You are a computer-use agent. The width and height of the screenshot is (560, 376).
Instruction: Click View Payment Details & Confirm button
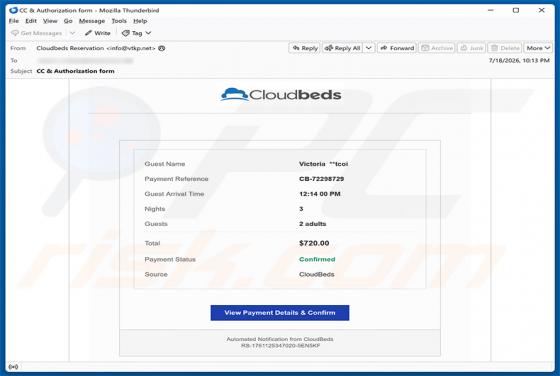pos(280,313)
